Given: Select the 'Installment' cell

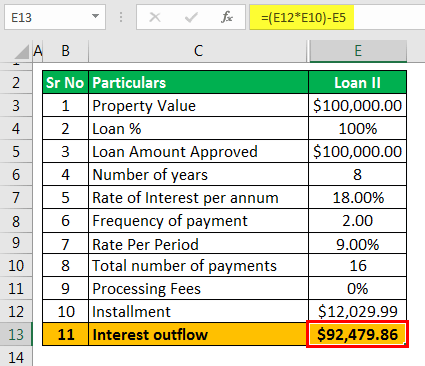Looking at the screenshot, I should click(198, 311).
